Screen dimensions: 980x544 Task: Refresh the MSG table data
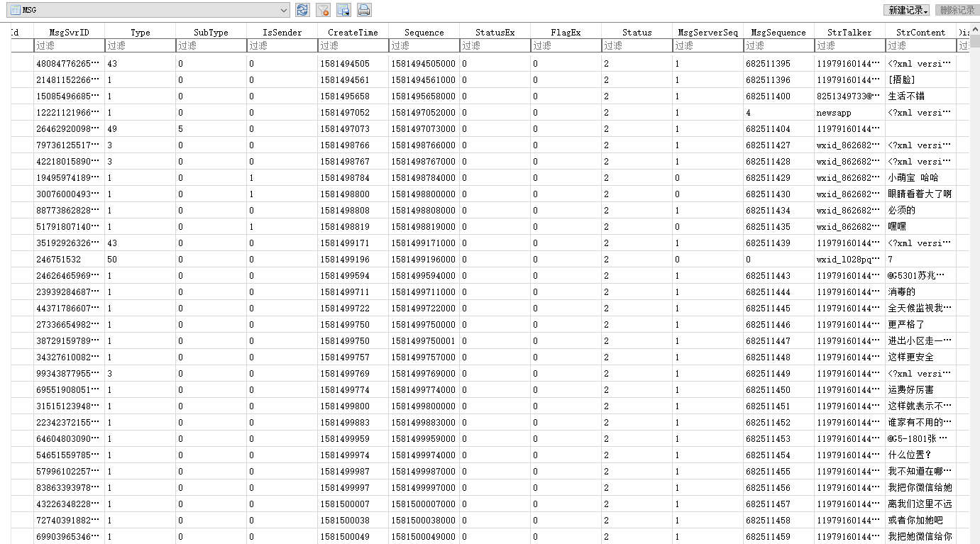tap(302, 10)
